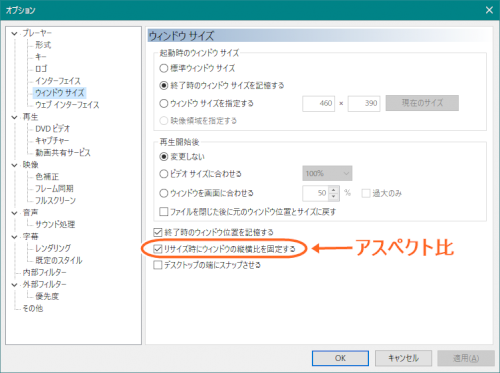Choose ビデオ サイズに合わせる radio option
500x373 pixels.
click(x=164, y=174)
